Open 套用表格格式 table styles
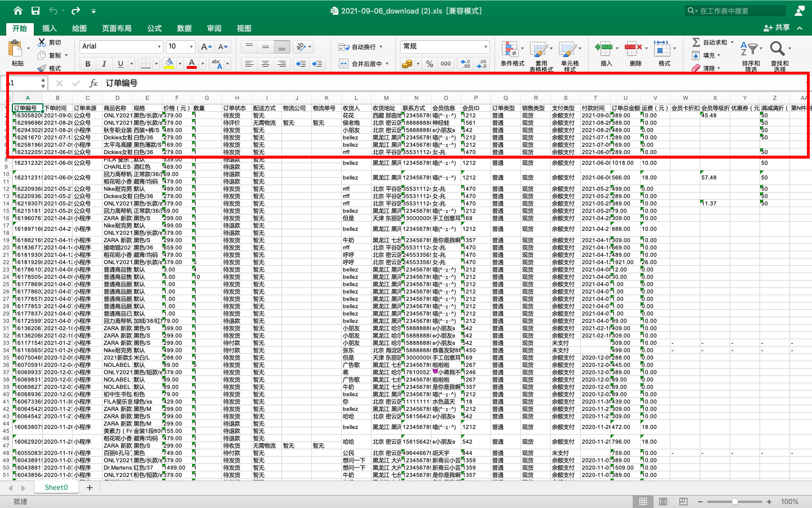 541,56
